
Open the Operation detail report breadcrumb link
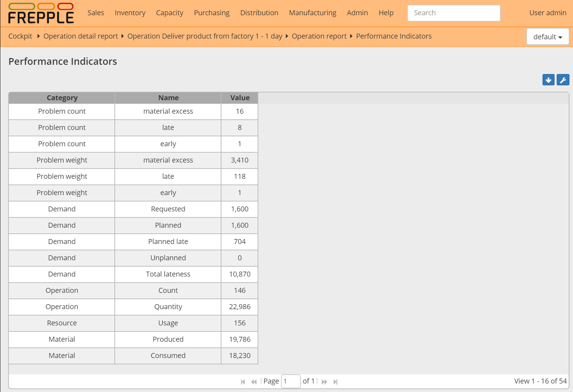pos(80,36)
